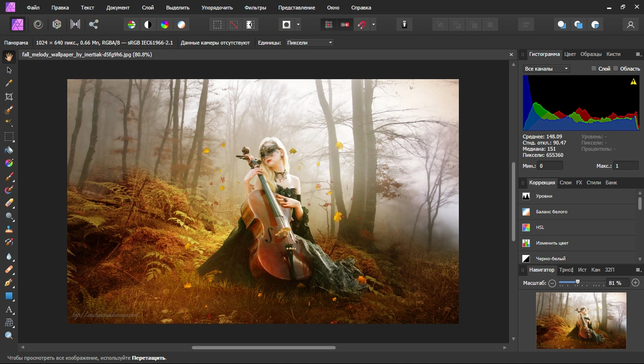Select the Mesh Warp tool
The height and width of the screenshot is (364, 644).
click(9, 322)
